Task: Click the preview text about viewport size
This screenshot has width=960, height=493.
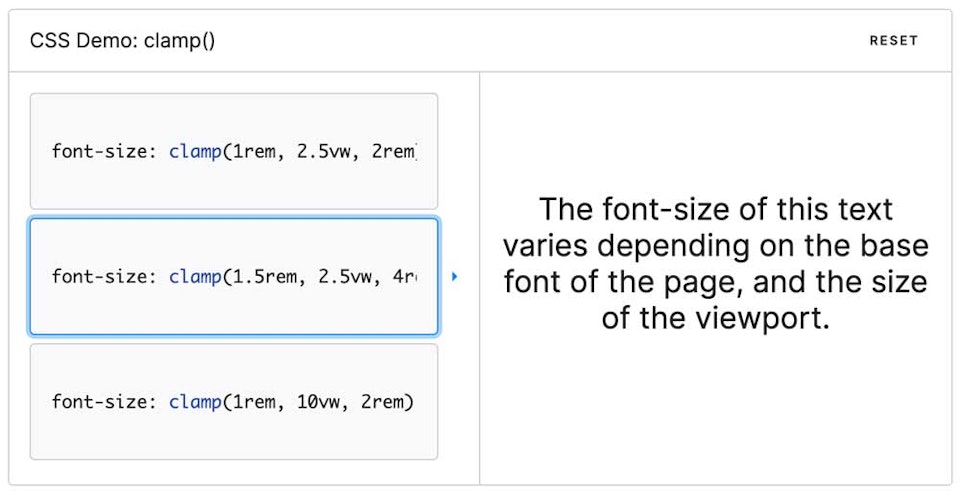Action: (x=715, y=263)
